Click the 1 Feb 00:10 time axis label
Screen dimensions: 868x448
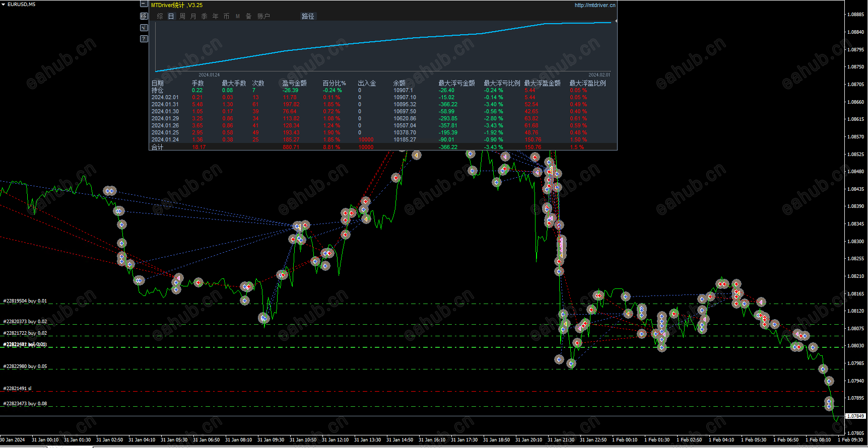click(625, 440)
